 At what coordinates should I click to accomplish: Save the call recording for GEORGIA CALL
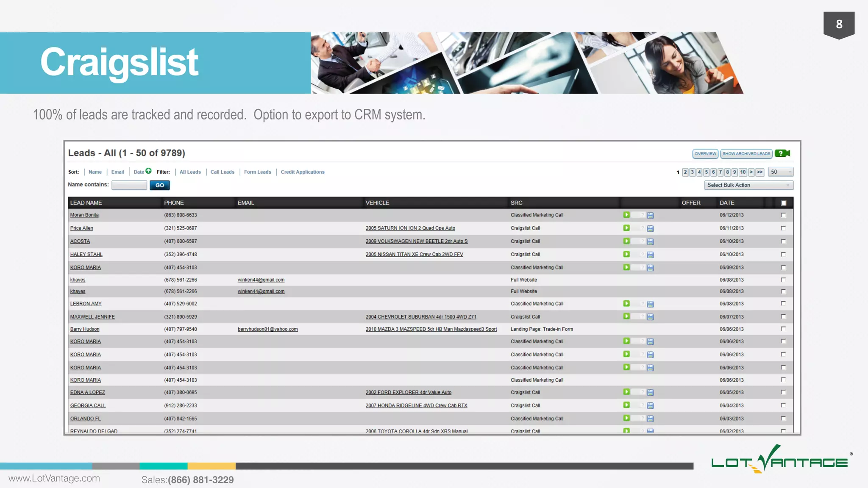click(x=651, y=405)
